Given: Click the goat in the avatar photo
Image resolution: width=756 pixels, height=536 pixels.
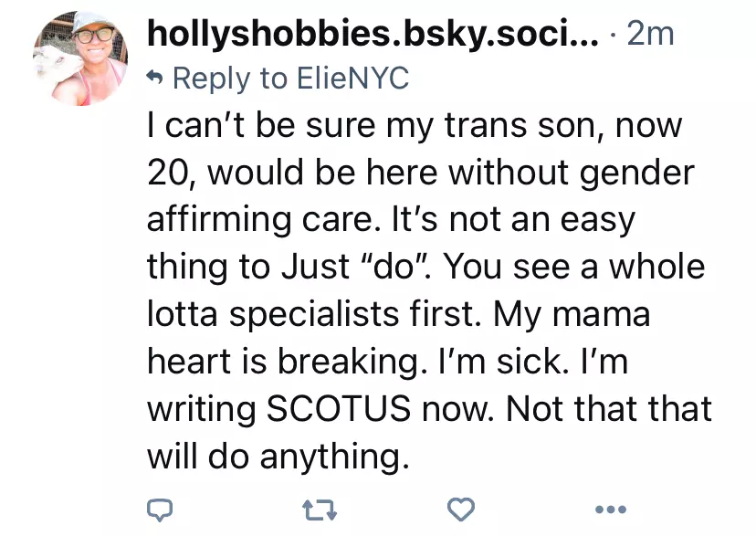Looking at the screenshot, I should (49, 65).
